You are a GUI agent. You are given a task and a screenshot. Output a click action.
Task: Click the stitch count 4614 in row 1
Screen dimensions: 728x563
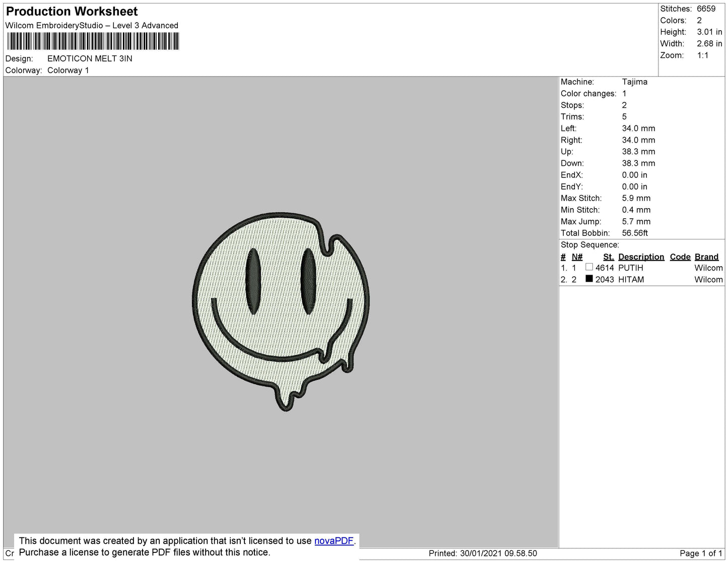(x=605, y=268)
